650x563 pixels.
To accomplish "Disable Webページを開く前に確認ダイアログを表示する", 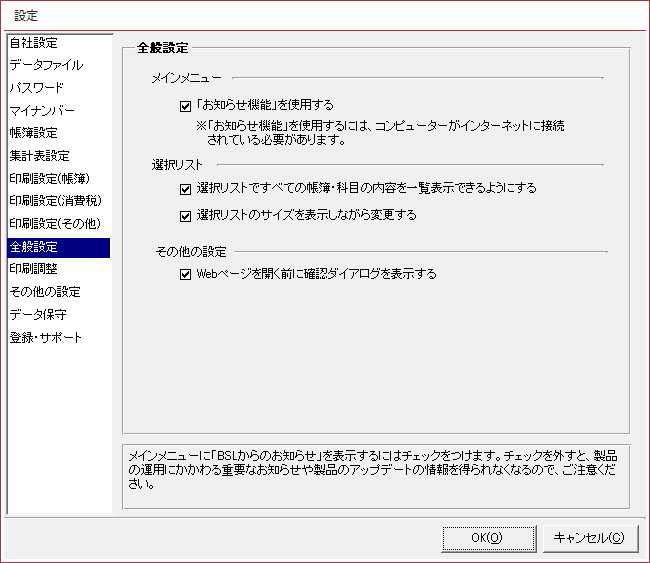I will tap(185, 274).
